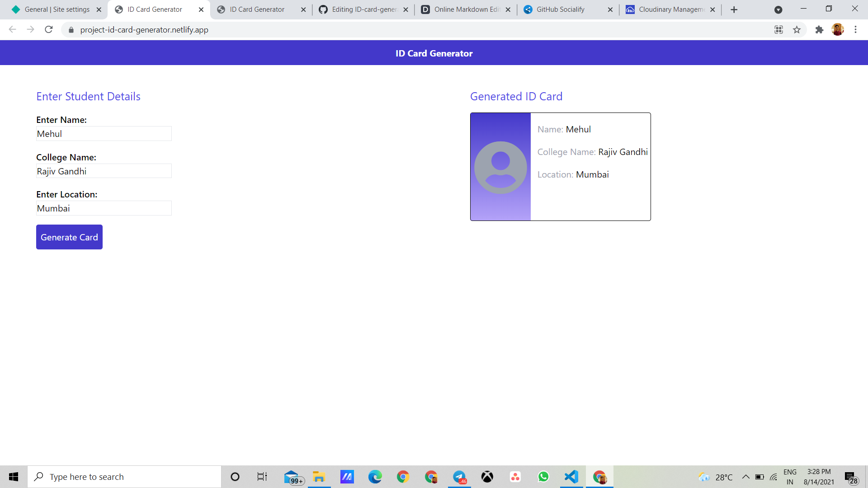The height and width of the screenshot is (488, 868).
Task: Open the tab search dropdown arrow
Action: tap(778, 9)
